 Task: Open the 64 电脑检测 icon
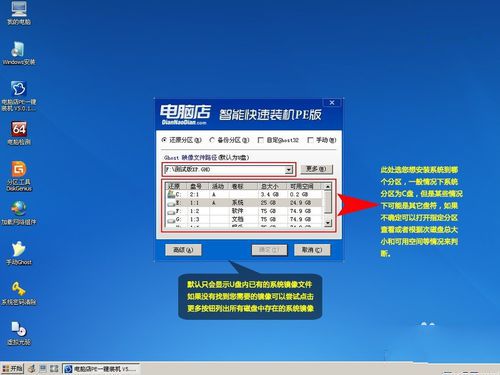[x=19, y=133]
